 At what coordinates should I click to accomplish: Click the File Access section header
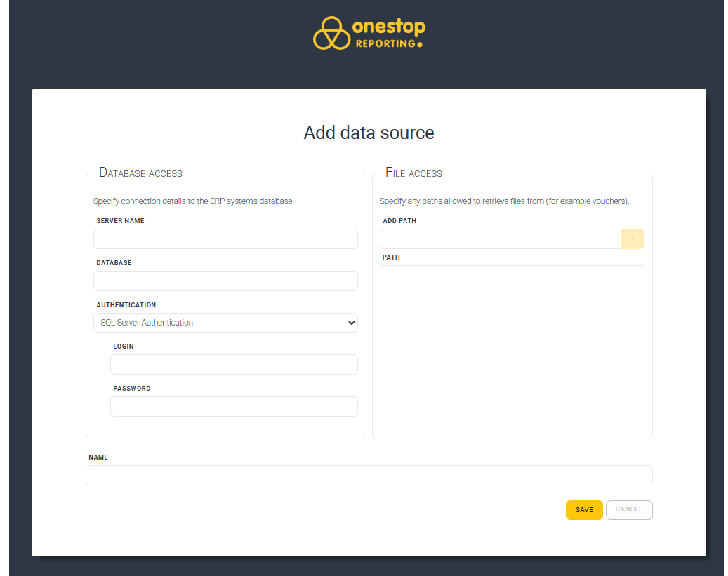click(413, 173)
